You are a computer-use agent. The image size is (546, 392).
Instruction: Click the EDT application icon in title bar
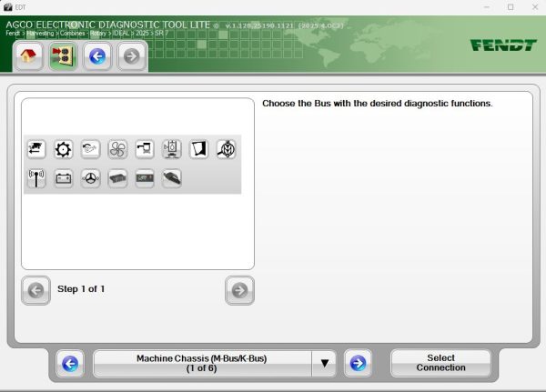click(7, 7)
